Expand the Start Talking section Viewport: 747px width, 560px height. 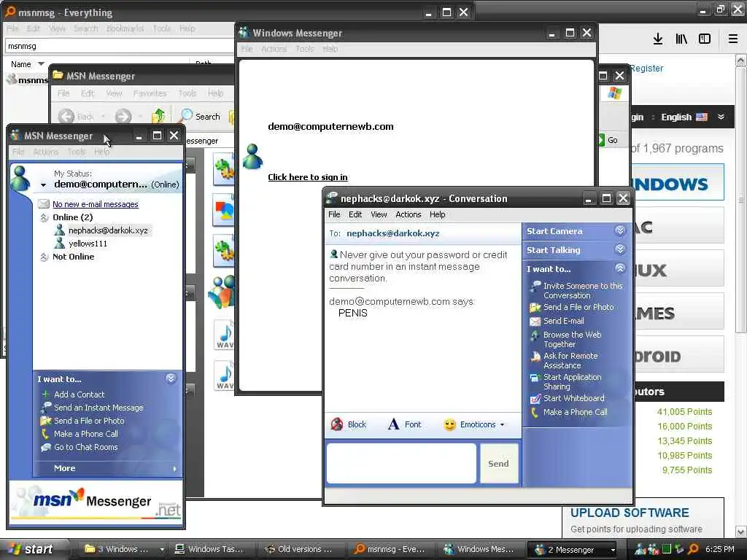point(620,249)
